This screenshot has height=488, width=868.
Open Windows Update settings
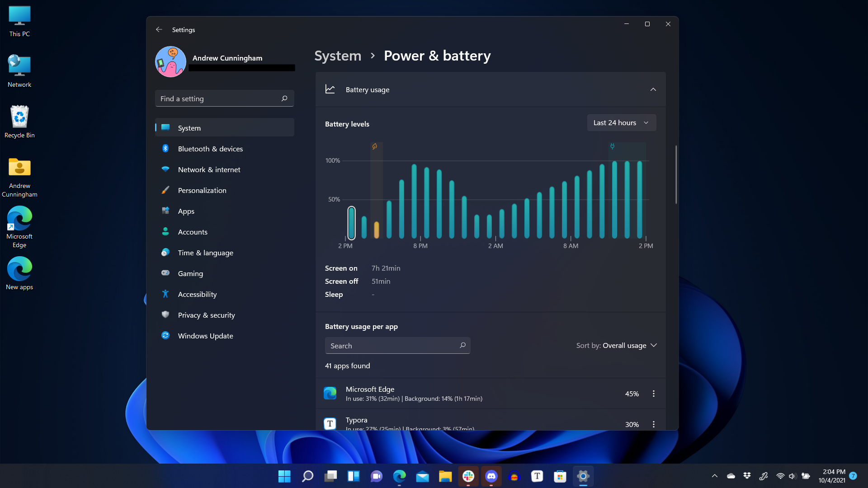click(x=225, y=336)
